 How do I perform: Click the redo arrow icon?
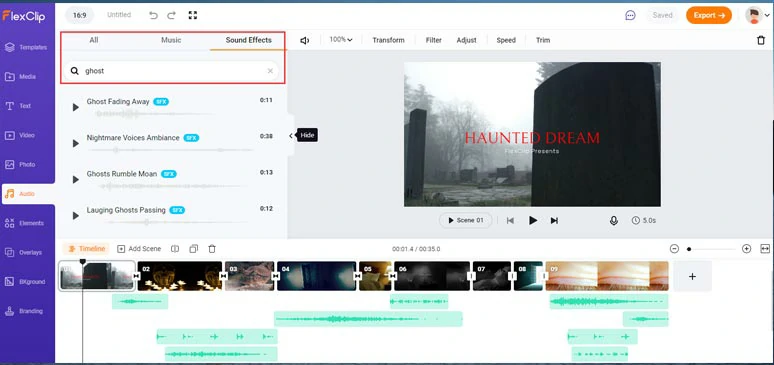(x=172, y=15)
